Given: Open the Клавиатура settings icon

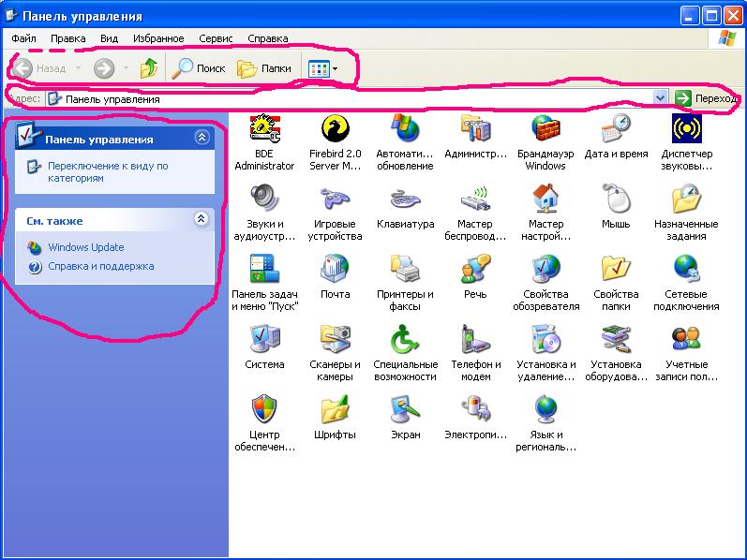Looking at the screenshot, I should point(405,199).
